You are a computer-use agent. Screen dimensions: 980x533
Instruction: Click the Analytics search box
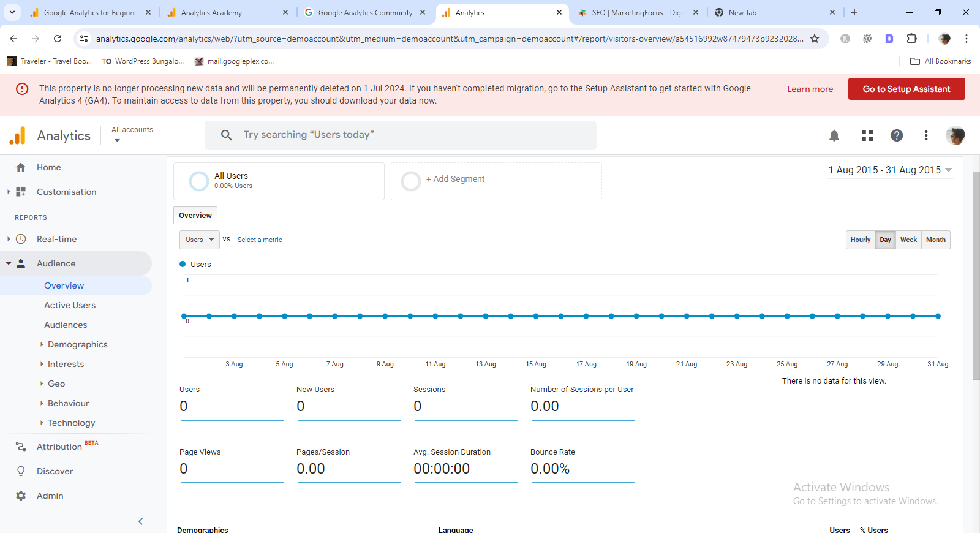[401, 135]
